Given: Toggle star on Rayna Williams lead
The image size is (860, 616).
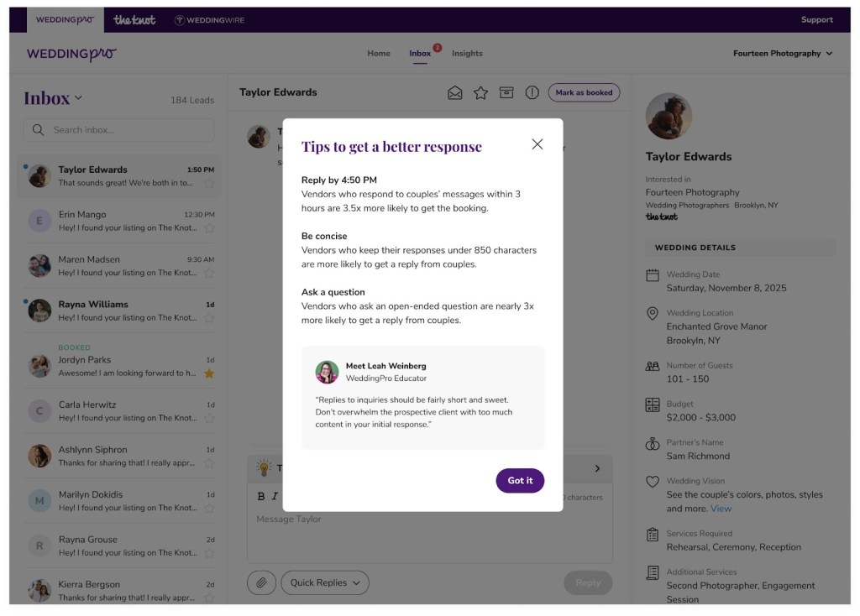Looking at the screenshot, I should 209,318.
